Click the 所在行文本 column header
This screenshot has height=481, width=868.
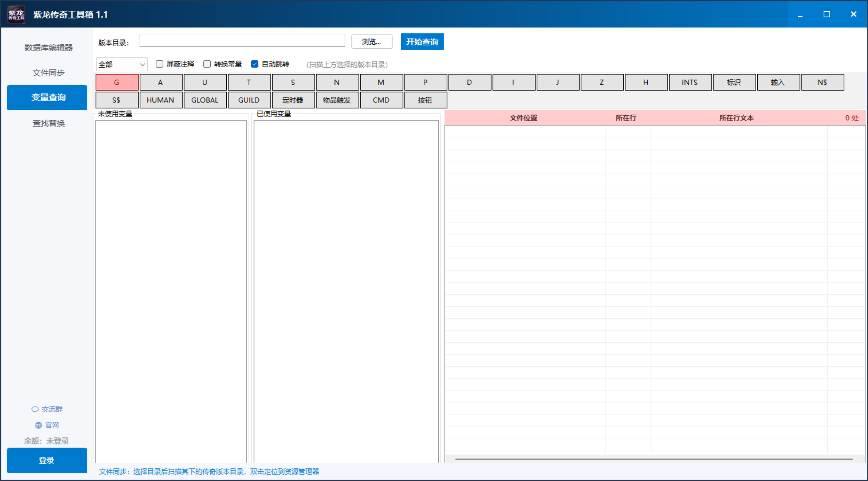point(737,118)
